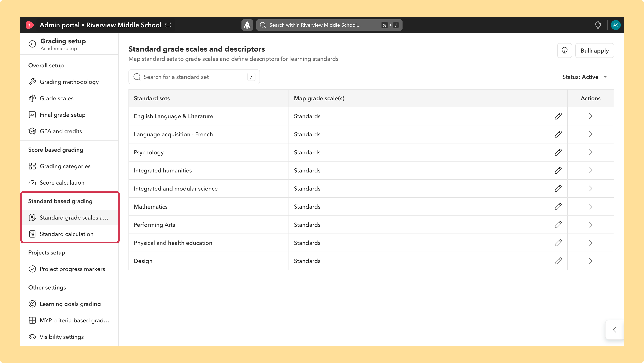Viewport: 644px width, 363px height.
Task: Open Final grade setup
Action: [69, 115]
